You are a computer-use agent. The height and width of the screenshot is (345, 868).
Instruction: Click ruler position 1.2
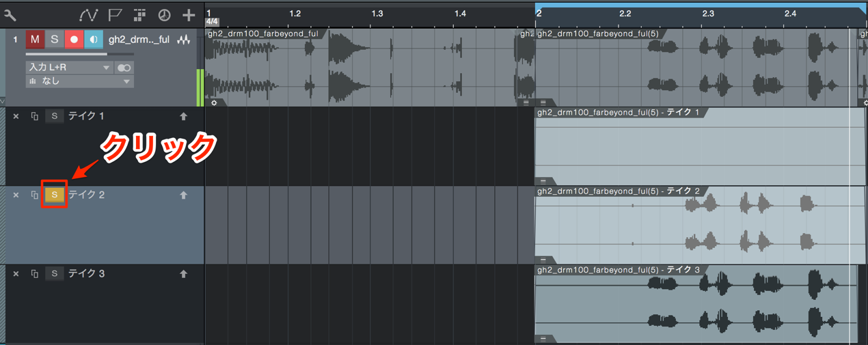point(295,14)
